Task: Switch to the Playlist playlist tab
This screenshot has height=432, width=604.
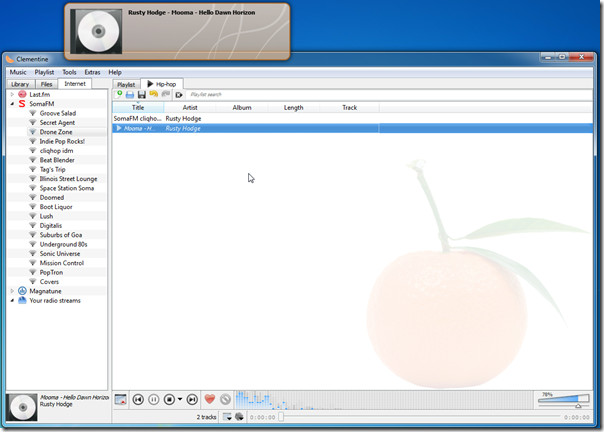Action: [x=126, y=84]
